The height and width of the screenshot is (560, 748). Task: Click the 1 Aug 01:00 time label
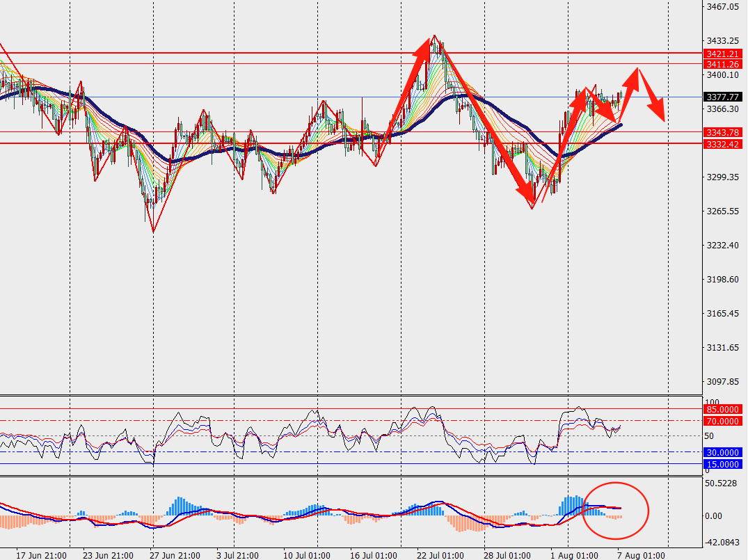pyautogui.click(x=574, y=555)
